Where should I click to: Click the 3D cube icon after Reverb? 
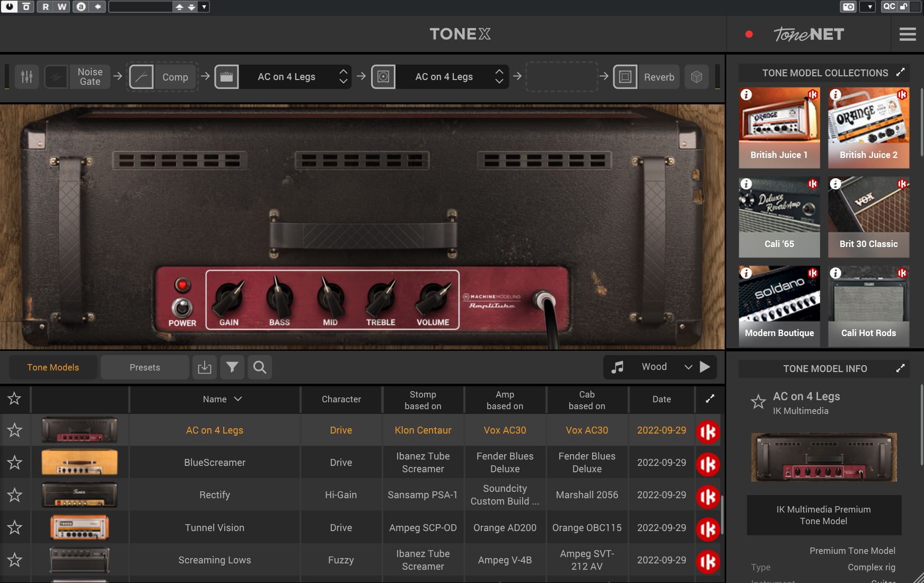pyautogui.click(x=696, y=76)
